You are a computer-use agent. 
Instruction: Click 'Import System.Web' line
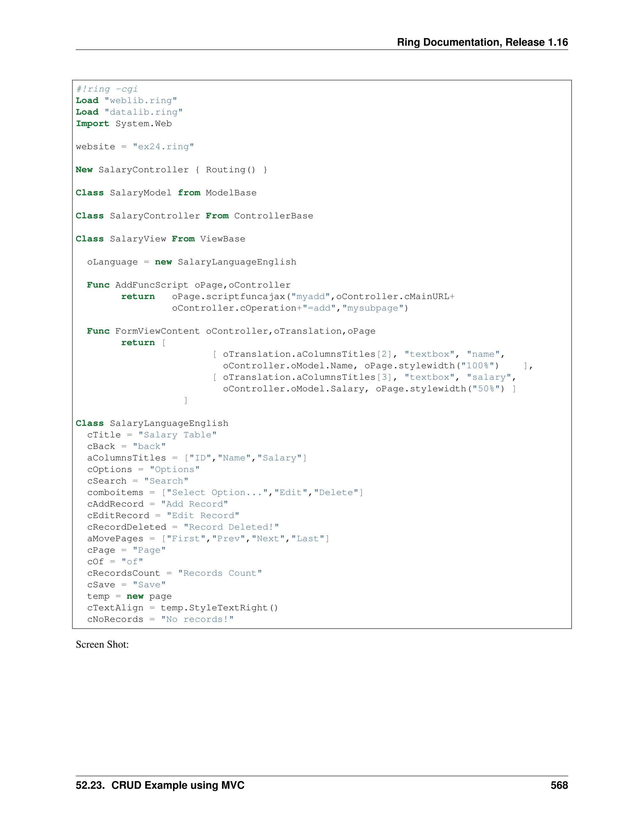coord(124,124)
